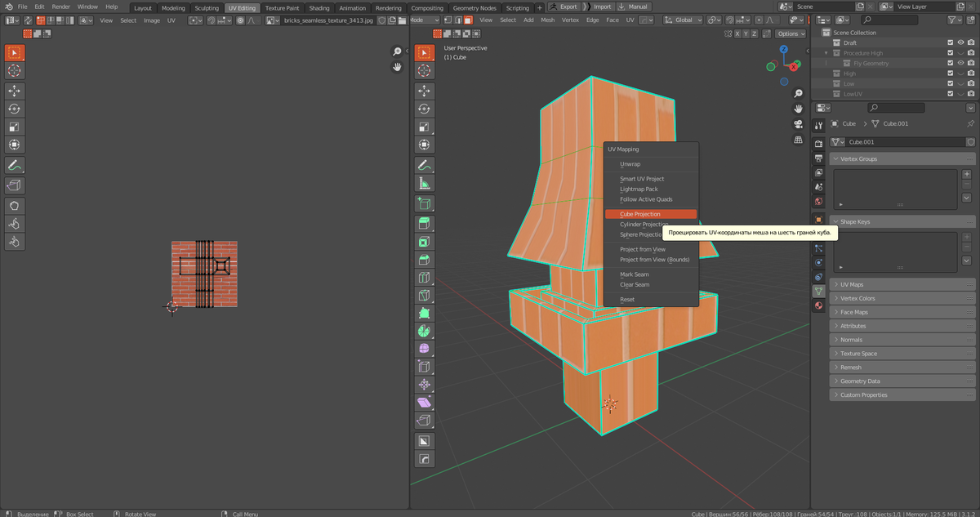Click the Export button in the top bar

[563, 7]
